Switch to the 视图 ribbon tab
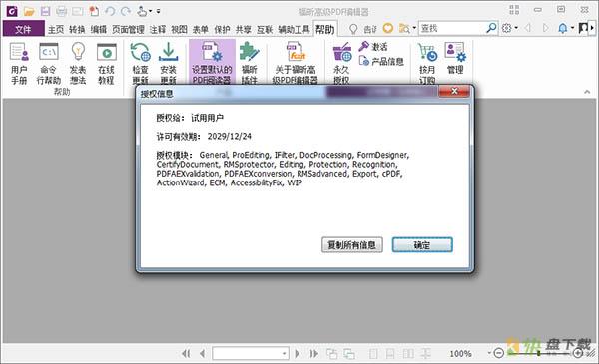Image resolution: width=599 pixels, height=364 pixels. pos(179,29)
